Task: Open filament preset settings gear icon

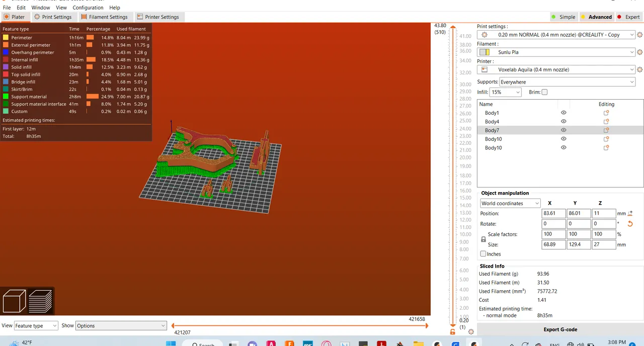Action: 640,52
